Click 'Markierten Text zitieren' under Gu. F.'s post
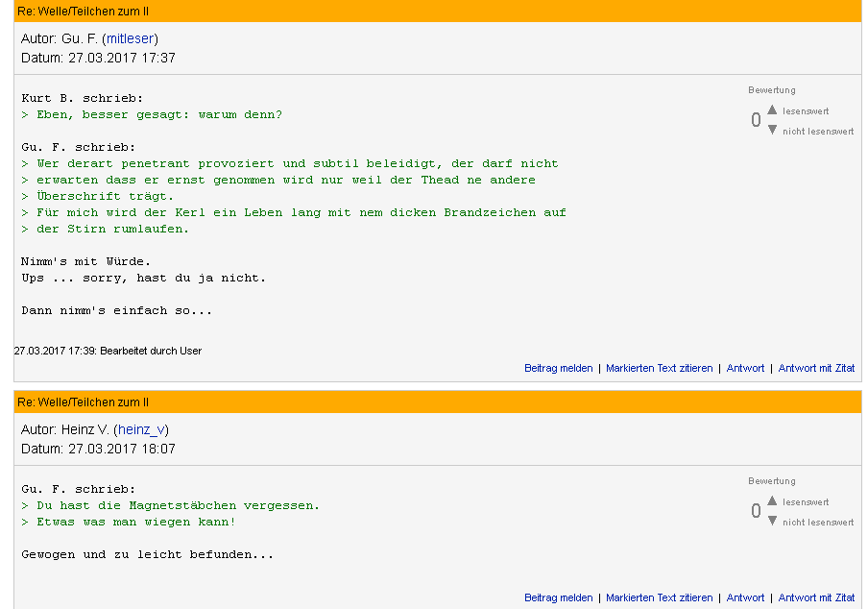 [x=660, y=368]
